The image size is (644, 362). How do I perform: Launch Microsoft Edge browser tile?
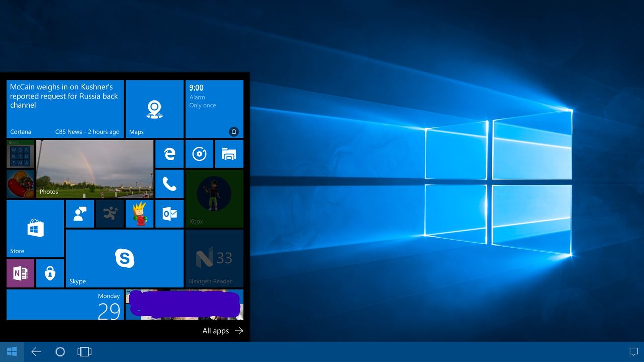170,154
